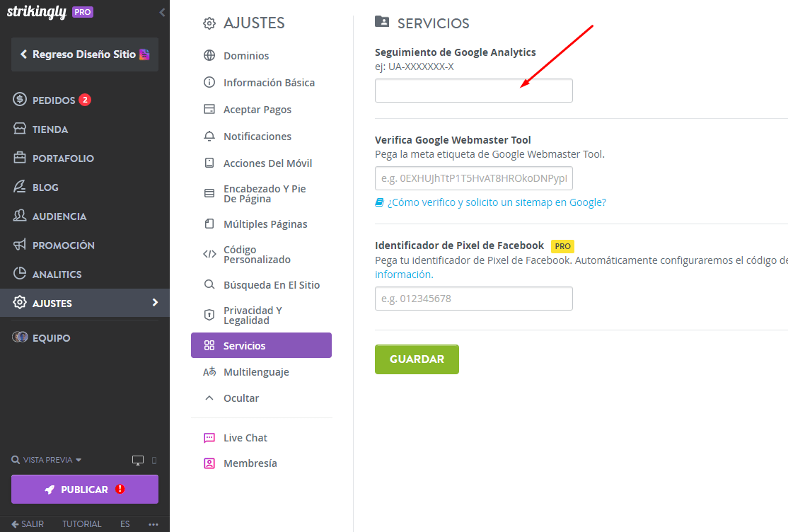Click the Analitics pie chart icon
Screen dimensions: 788x532
pyautogui.click(x=20, y=274)
